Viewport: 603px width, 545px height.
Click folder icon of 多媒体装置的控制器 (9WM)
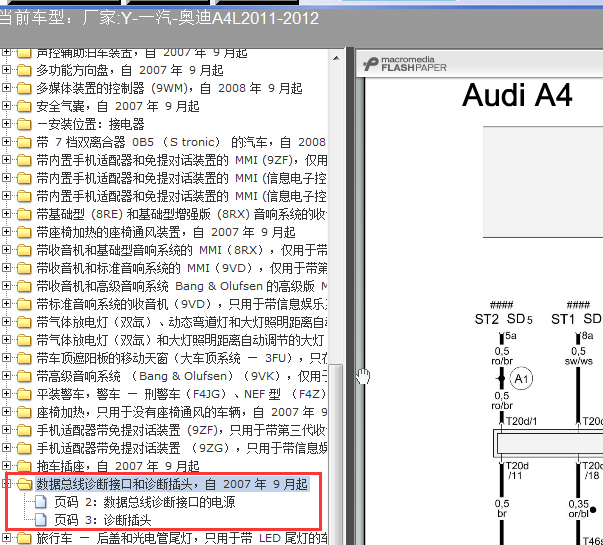point(24,88)
